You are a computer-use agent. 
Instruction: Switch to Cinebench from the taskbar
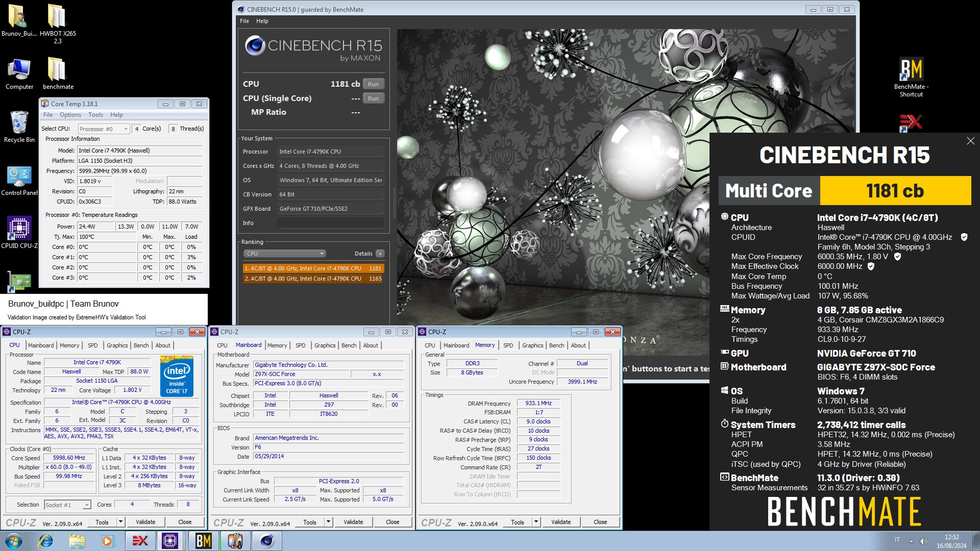(x=267, y=541)
